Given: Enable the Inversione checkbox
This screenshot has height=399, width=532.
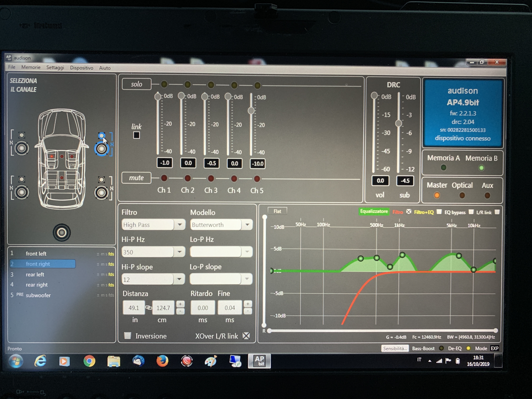Looking at the screenshot, I should pyautogui.click(x=127, y=336).
